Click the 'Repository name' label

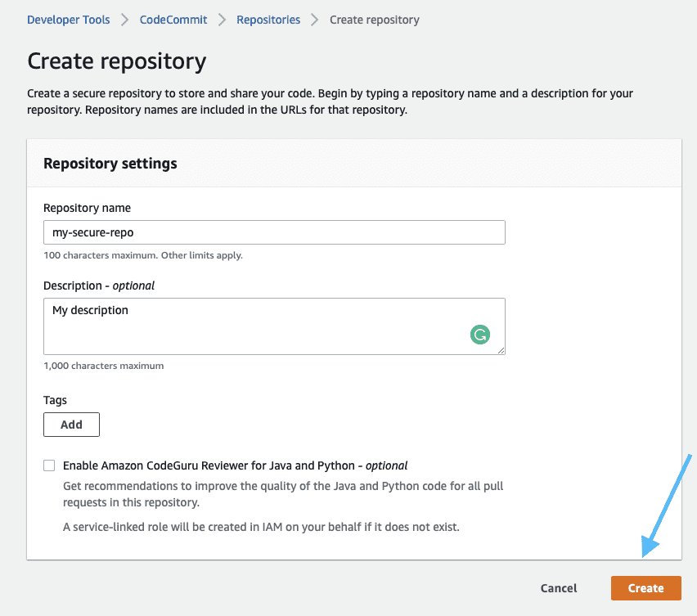(87, 208)
